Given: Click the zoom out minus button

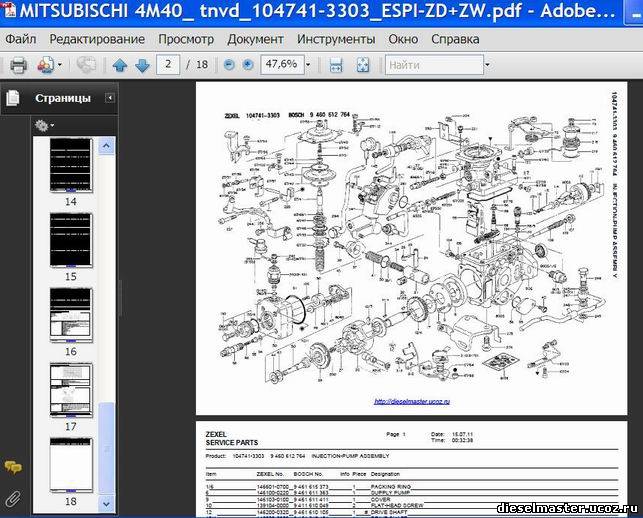Looking at the screenshot, I should [231, 65].
